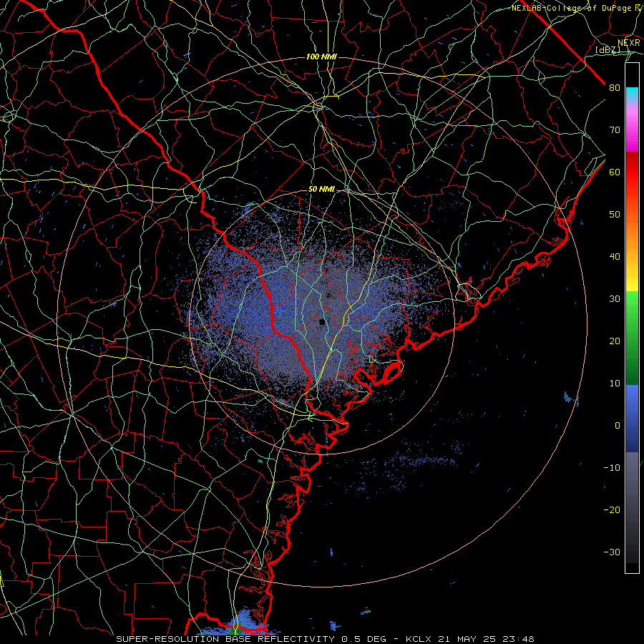Screen dimensions: 644x644
Task: Click the Super-Resolution Base Reflectivity caption
Action: pos(251,639)
